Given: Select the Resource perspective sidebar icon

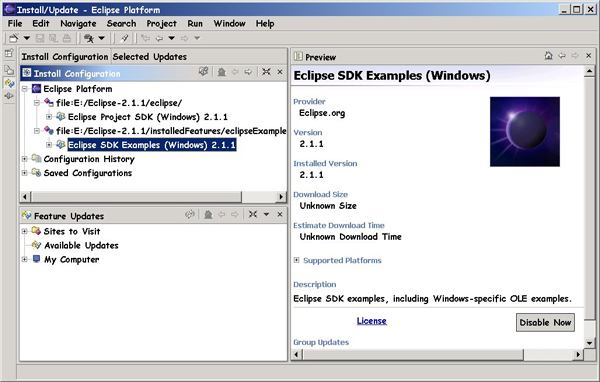Looking at the screenshot, I should click(9, 70).
